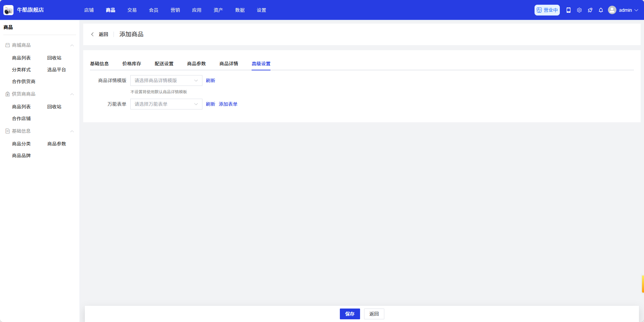
Task: Click the 添加表单 link
Action: [x=228, y=104]
